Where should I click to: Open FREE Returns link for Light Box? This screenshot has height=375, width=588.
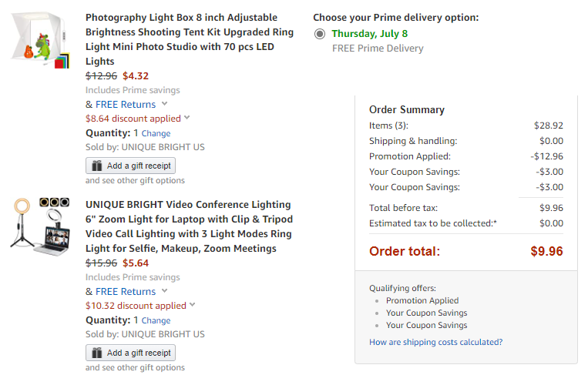tap(126, 105)
